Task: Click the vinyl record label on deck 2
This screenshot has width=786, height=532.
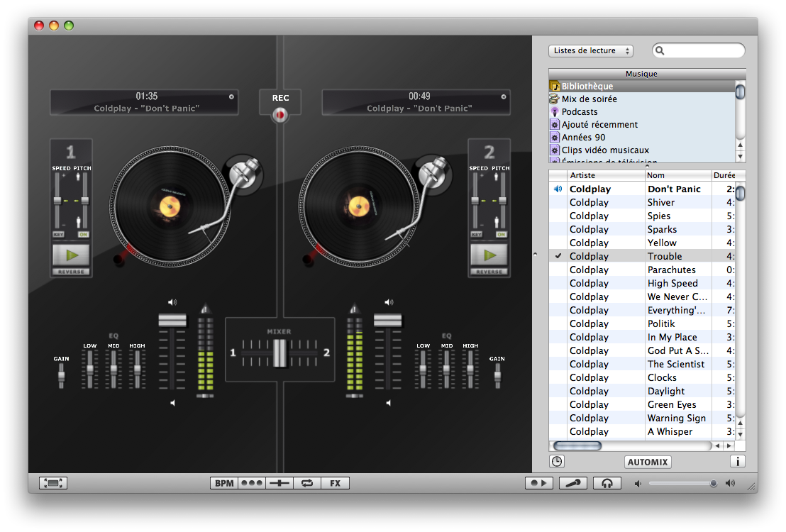Action: [358, 206]
